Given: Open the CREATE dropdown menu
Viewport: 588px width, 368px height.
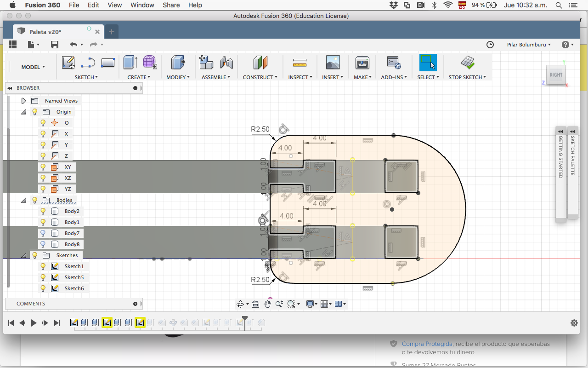Looking at the screenshot, I should click(x=139, y=77).
